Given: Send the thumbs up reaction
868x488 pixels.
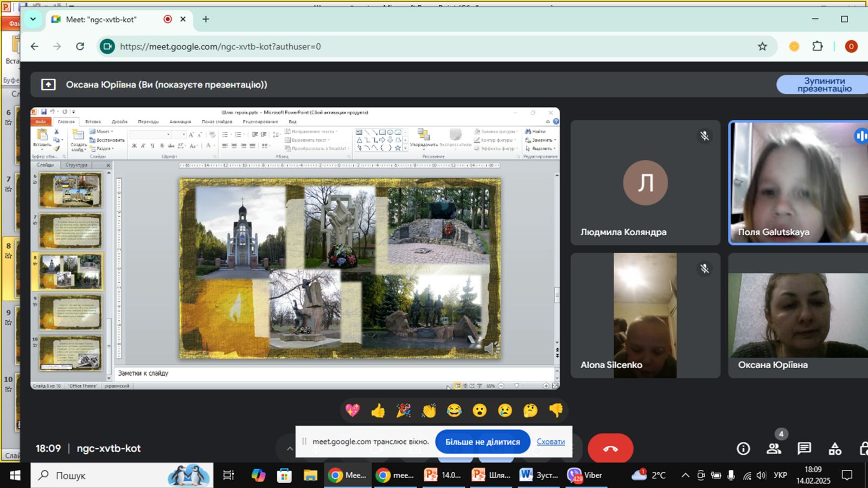Looking at the screenshot, I should [x=378, y=410].
